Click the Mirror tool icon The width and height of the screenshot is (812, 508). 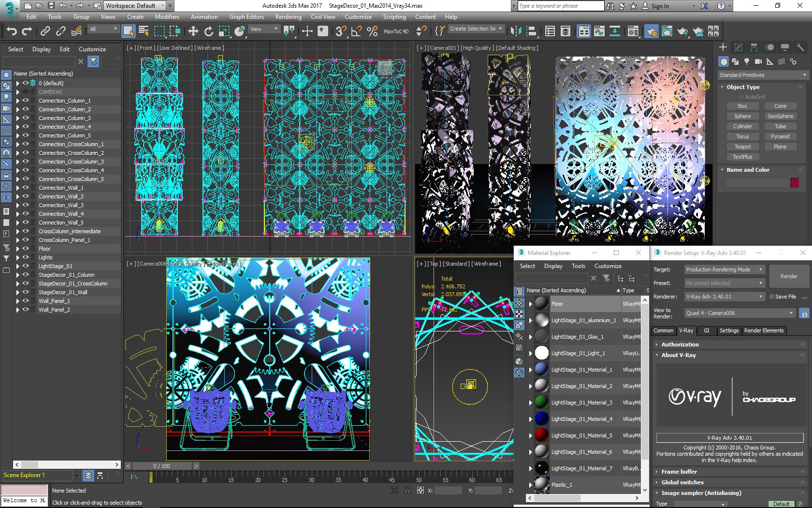(x=516, y=31)
